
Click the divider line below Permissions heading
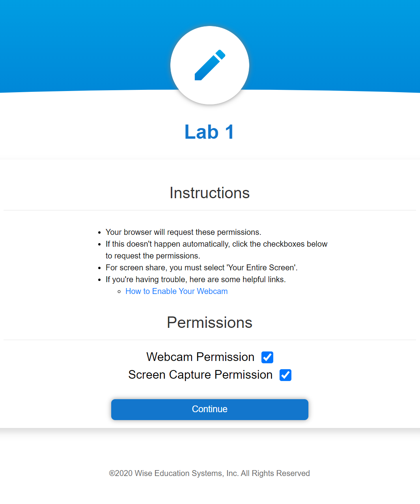[x=210, y=340]
